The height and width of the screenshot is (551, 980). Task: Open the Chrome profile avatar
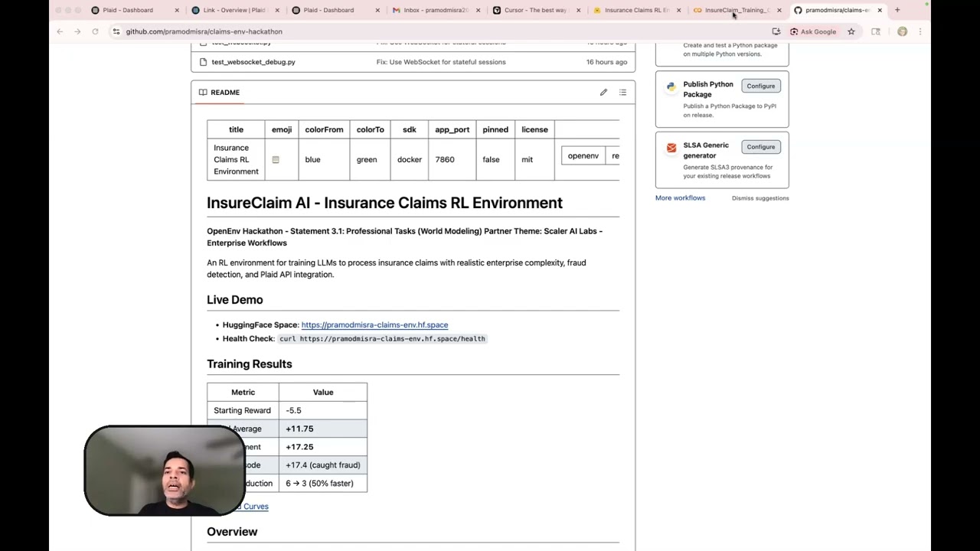pyautogui.click(x=902, y=31)
